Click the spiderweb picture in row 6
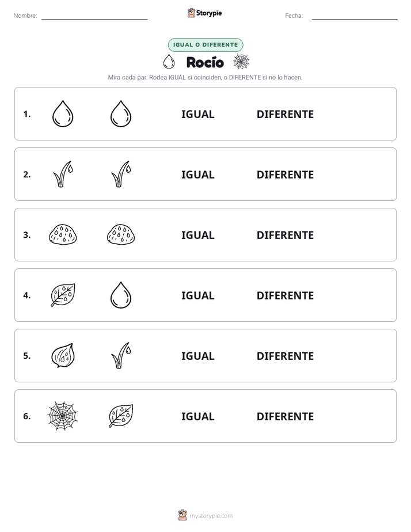The image size is (411, 532). [x=63, y=416]
